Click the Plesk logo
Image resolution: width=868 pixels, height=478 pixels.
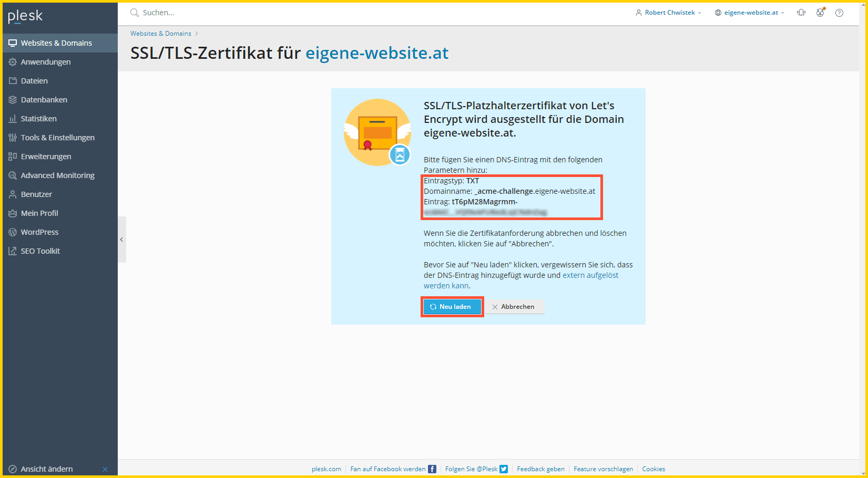tap(25, 16)
